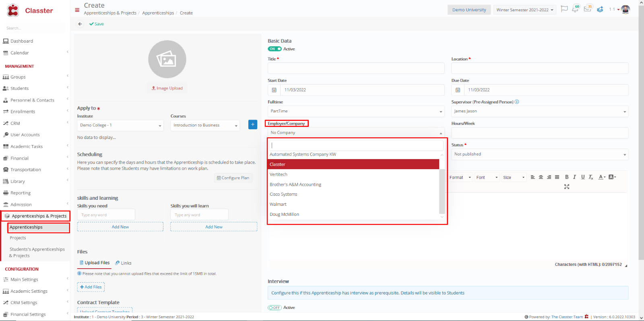Remove text formatting
Screen dimensions: 644x321
pos(591,177)
